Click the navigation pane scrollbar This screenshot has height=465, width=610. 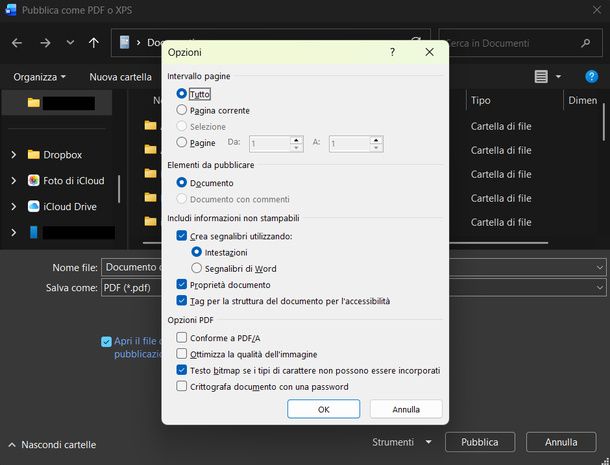tap(119, 189)
